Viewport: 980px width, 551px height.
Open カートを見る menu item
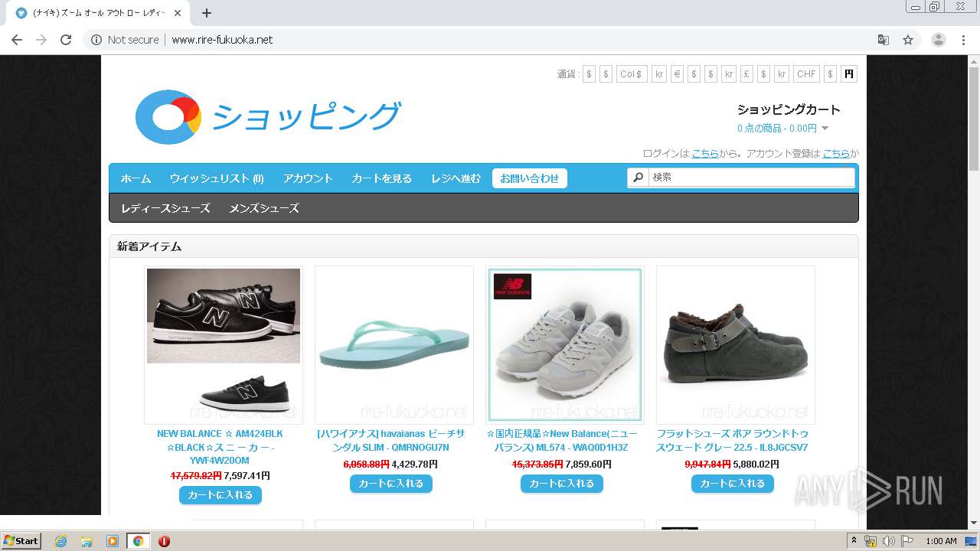click(x=381, y=178)
